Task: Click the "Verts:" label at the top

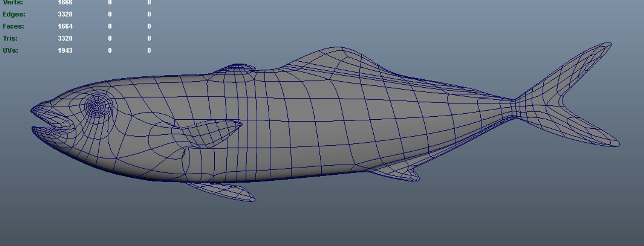Action: [13, 2]
